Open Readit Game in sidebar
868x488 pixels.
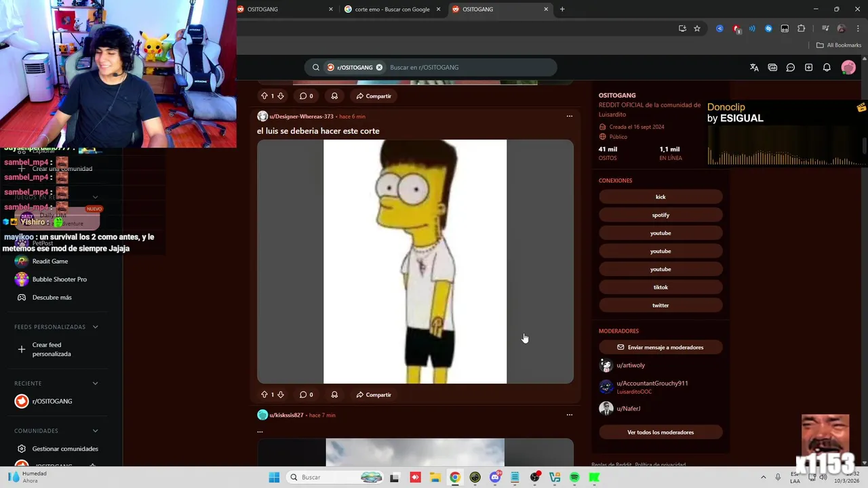[x=50, y=261]
